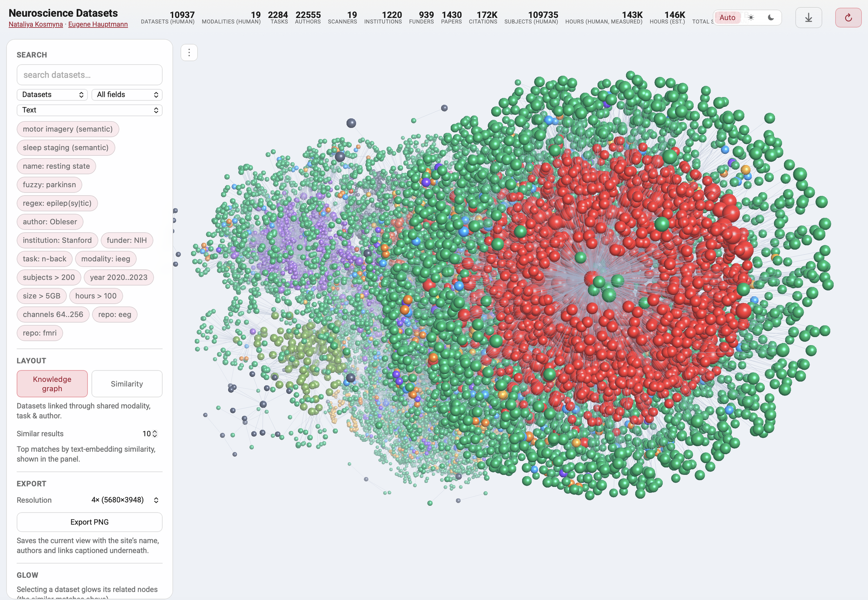The height and width of the screenshot is (600, 868).
Task: Click the red refresh icon button
Action: click(x=848, y=18)
